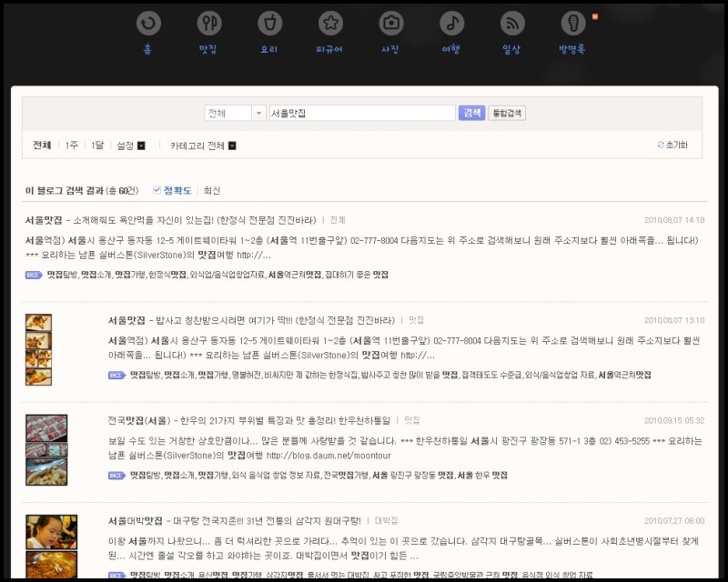Open the 맛집 fork and spoon icon
The image size is (728, 582).
(x=209, y=24)
